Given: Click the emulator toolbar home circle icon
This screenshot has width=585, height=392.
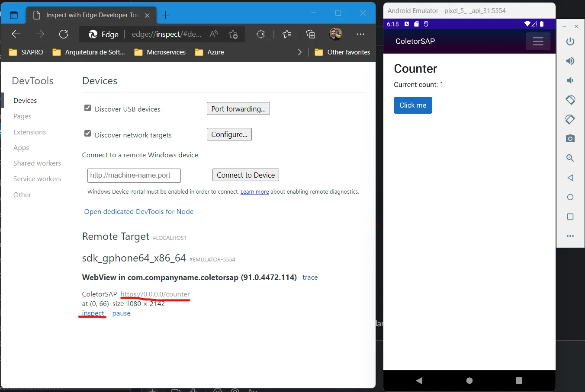Looking at the screenshot, I should click(x=570, y=197).
